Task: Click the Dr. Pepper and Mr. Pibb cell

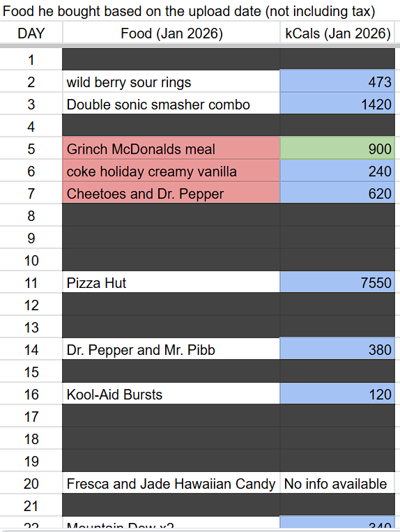Action: click(171, 349)
